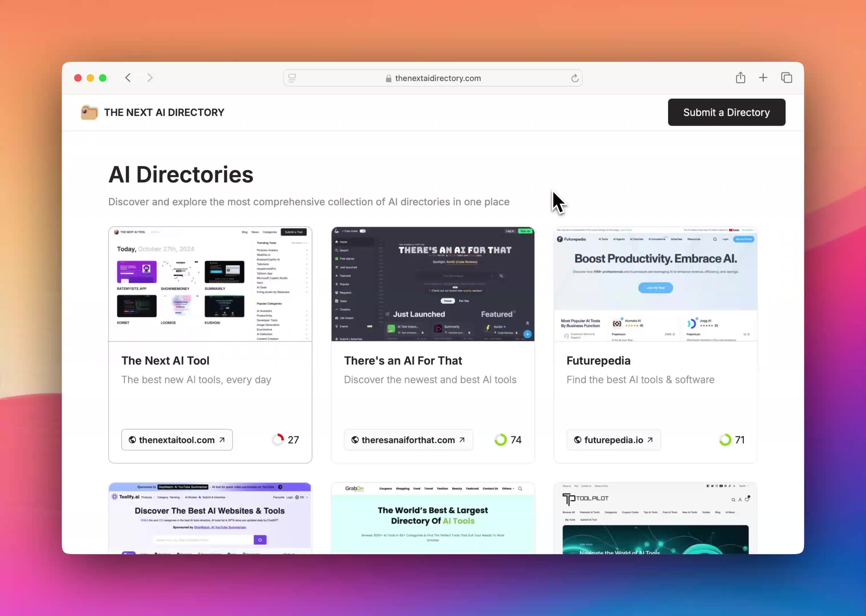Screen dimensions: 866x616
Task: Click the score value 27
Action: point(293,440)
